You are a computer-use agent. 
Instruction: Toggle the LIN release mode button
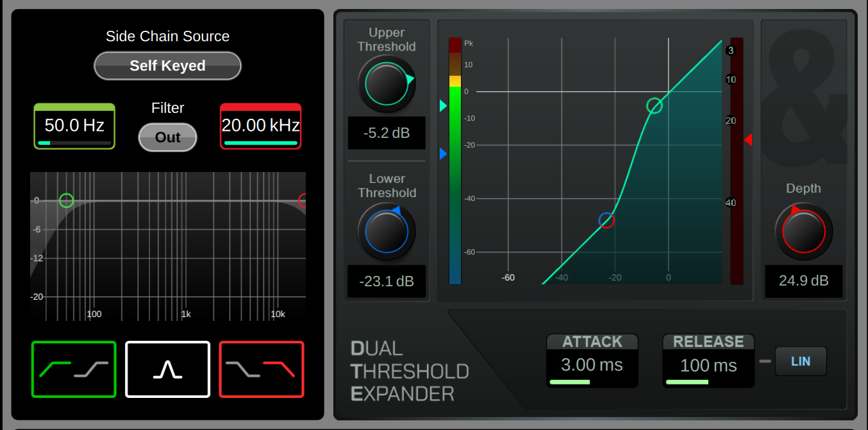tap(801, 361)
